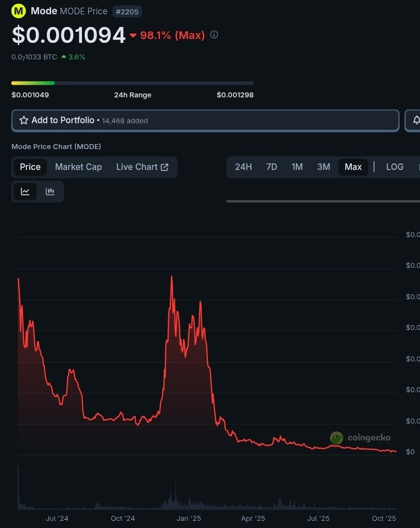Select the line chart view icon
This screenshot has height=528, width=420.
pos(25,191)
